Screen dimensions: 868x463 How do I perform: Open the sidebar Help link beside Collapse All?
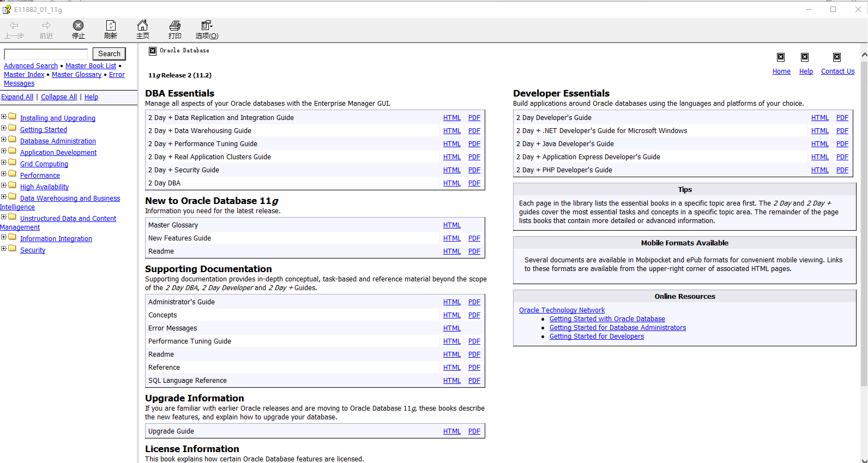click(91, 97)
